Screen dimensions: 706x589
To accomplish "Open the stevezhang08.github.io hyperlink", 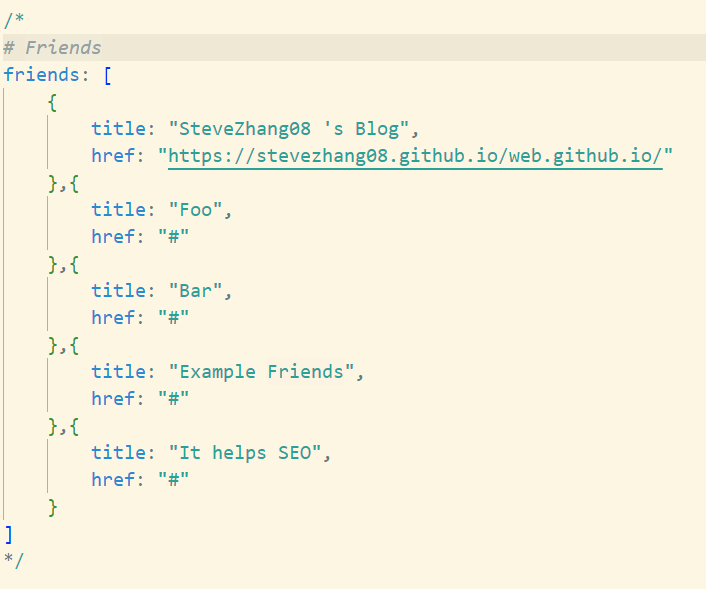I will pos(415,156).
